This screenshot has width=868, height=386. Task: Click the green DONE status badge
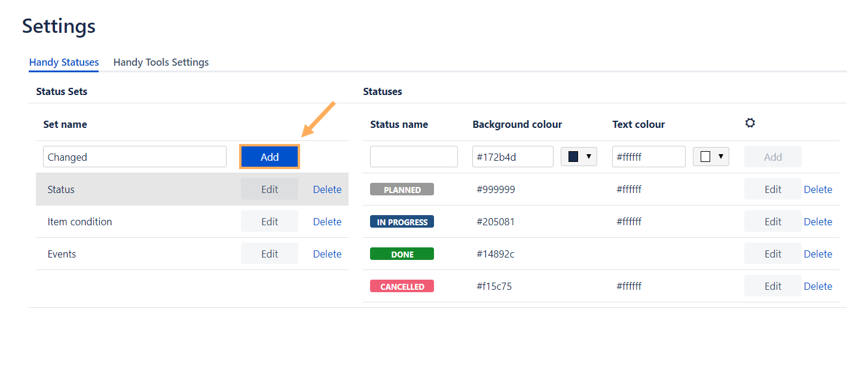[402, 254]
